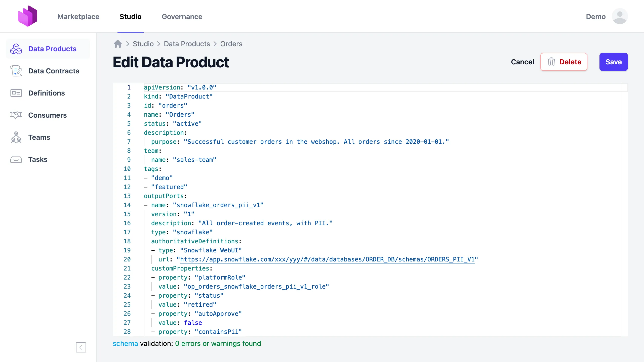Open the schema validation link
Screen dimensions: 644x362
(x=125, y=343)
